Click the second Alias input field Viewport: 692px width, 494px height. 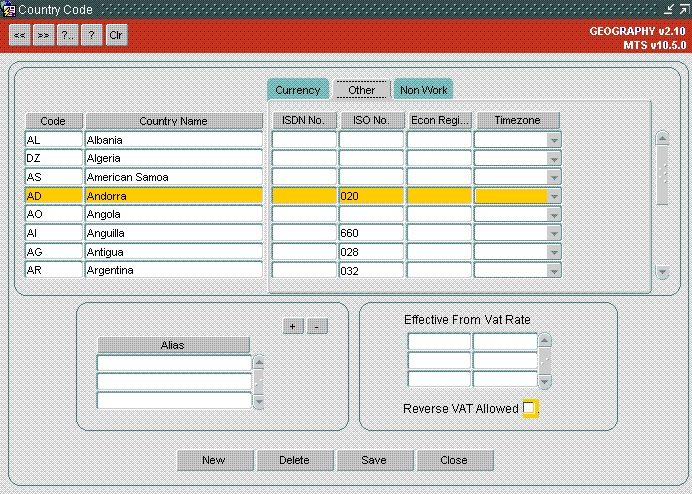pyautogui.click(x=174, y=381)
